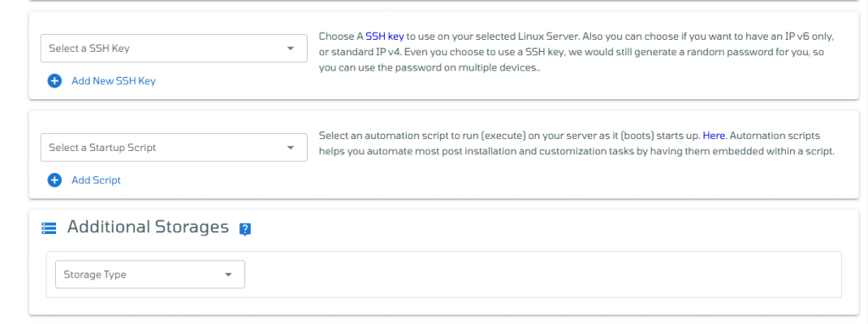Screen dimensions: 868x324
Task: Open the question mark help icon by Additional Storages
Action: (x=245, y=229)
